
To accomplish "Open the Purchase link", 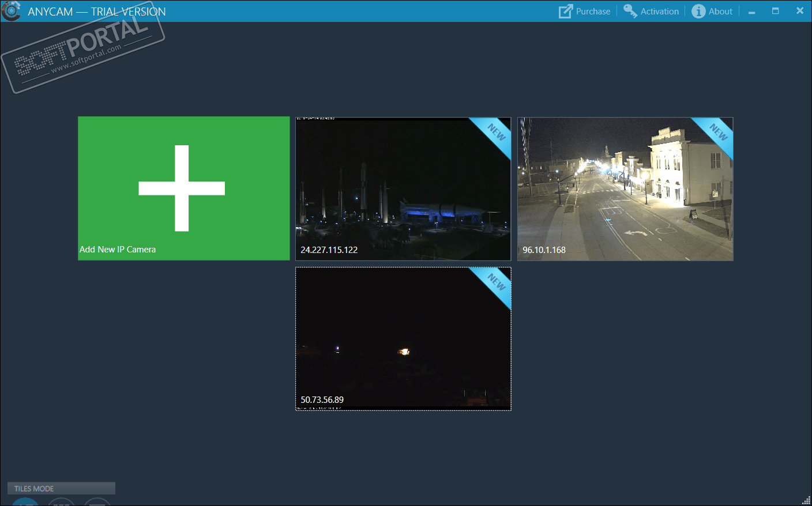I will (584, 11).
